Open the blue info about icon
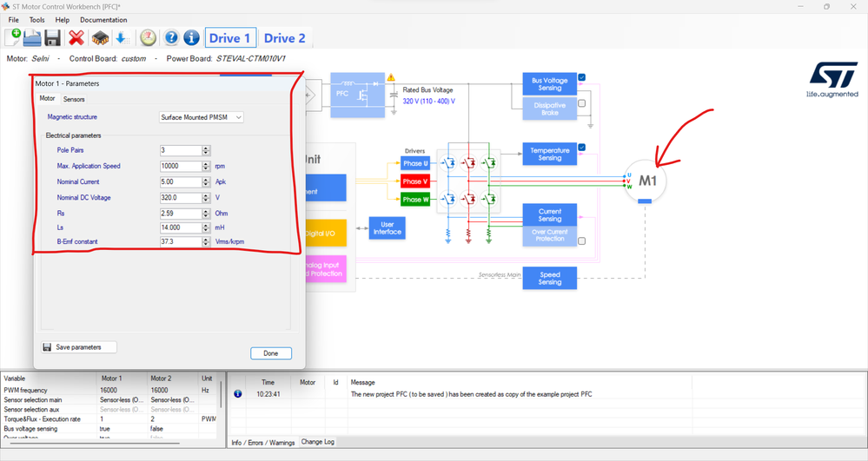 click(191, 37)
